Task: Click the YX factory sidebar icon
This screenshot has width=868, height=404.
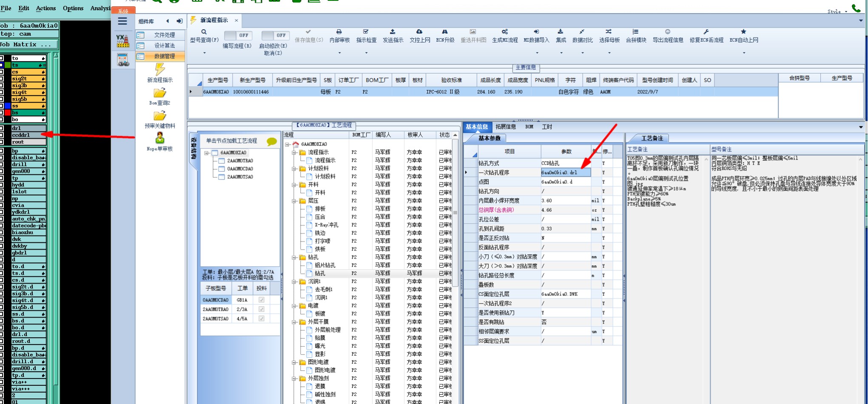Action: (x=122, y=41)
